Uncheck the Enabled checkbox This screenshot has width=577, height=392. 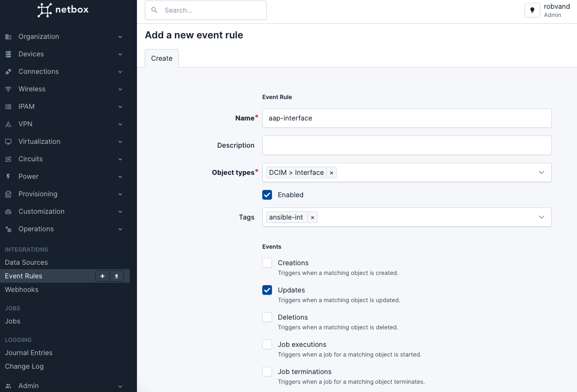(267, 195)
